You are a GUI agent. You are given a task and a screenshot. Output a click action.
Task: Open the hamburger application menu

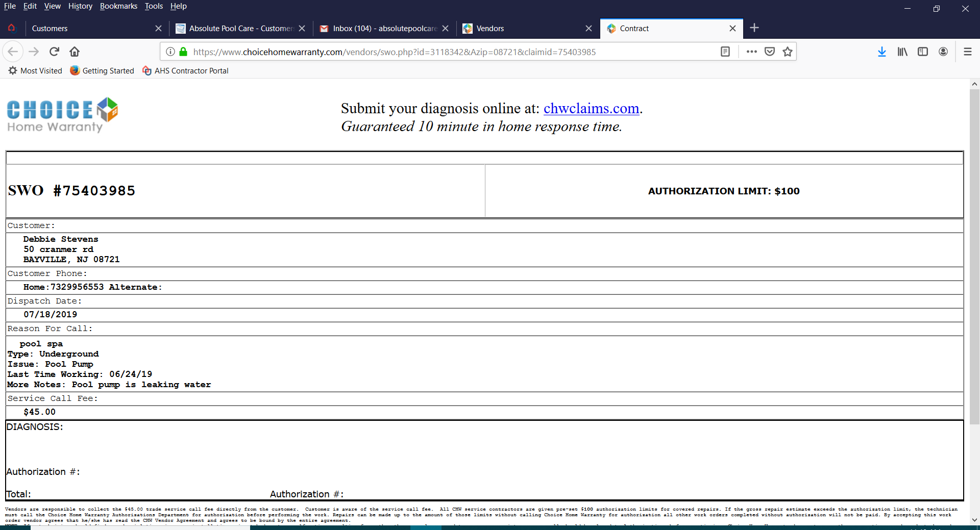click(x=967, y=52)
